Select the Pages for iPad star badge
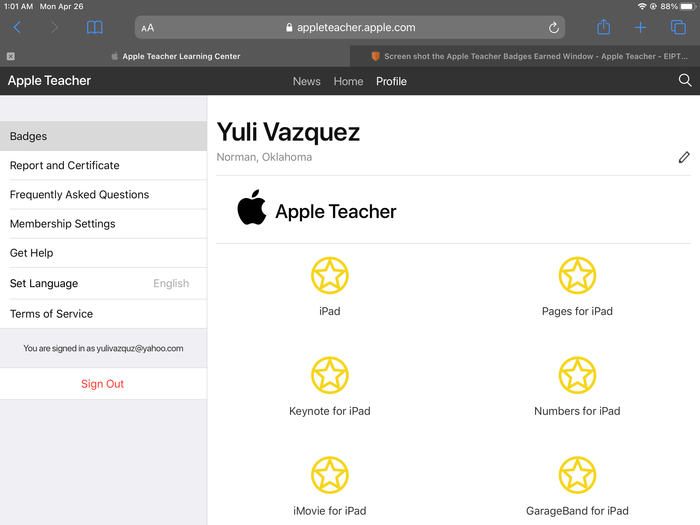 click(x=577, y=275)
